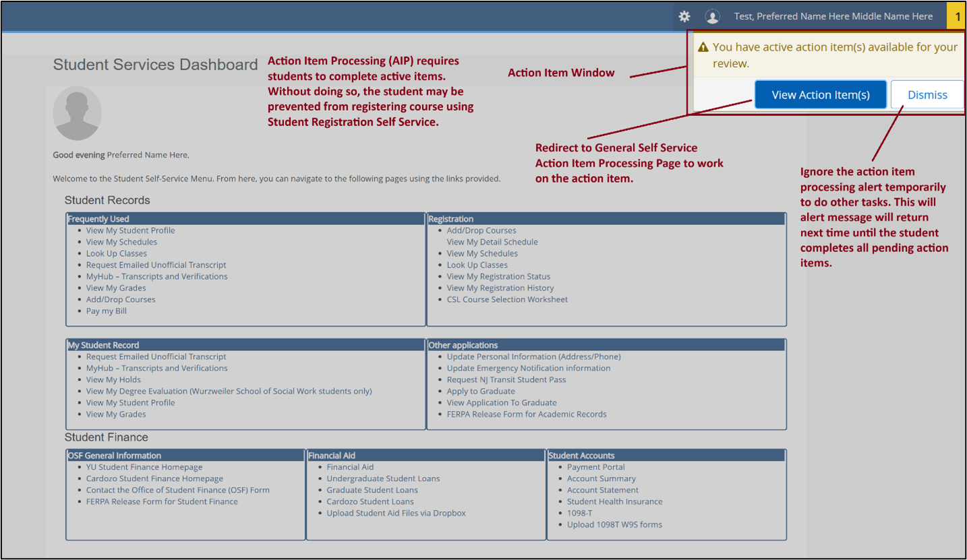Open Student Health Insurance link
The height and width of the screenshot is (560, 967).
[614, 501]
